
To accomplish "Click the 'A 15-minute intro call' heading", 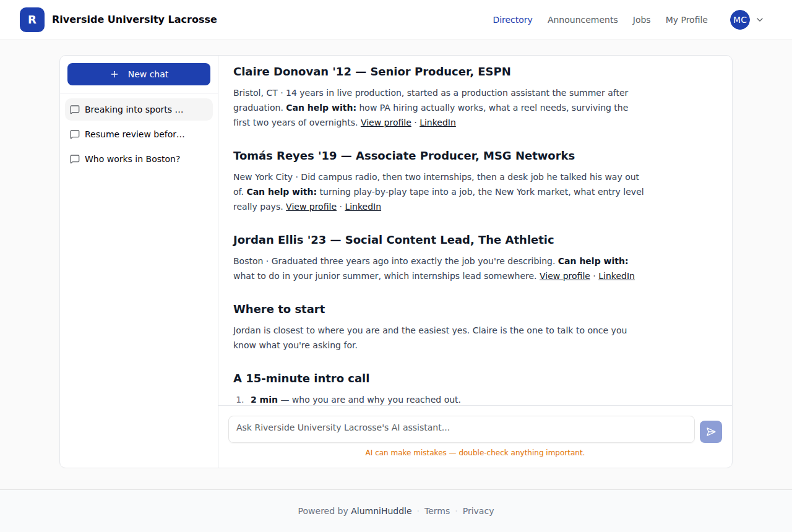I will pyautogui.click(x=301, y=379).
